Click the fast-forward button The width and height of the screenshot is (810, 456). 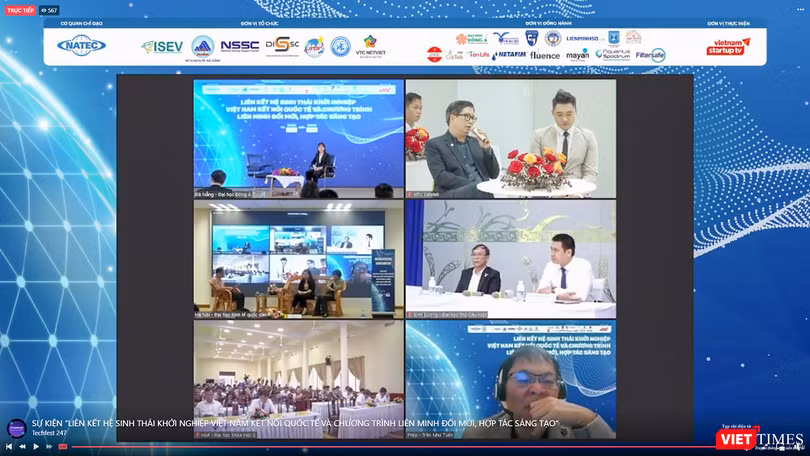(49, 447)
